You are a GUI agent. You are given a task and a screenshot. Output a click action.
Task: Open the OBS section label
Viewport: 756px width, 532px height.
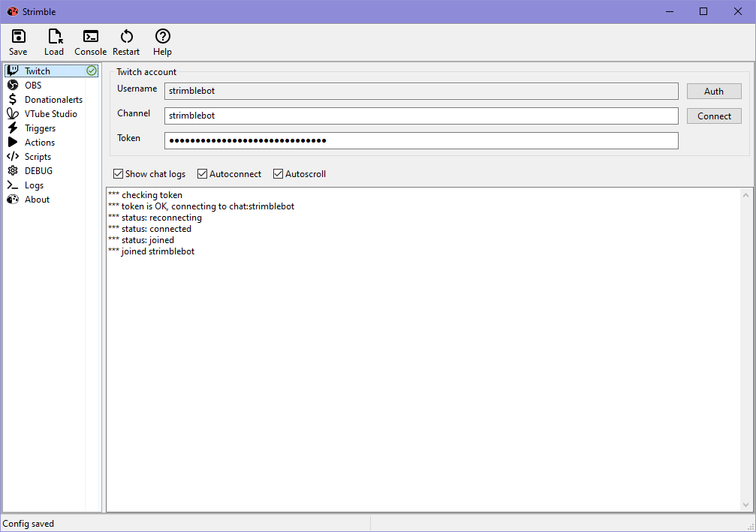point(33,86)
